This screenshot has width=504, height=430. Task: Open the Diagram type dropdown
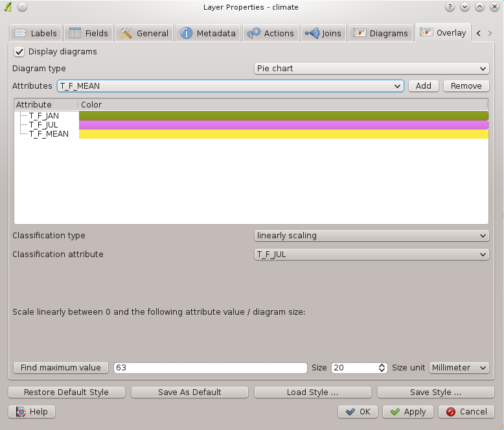tap(371, 69)
